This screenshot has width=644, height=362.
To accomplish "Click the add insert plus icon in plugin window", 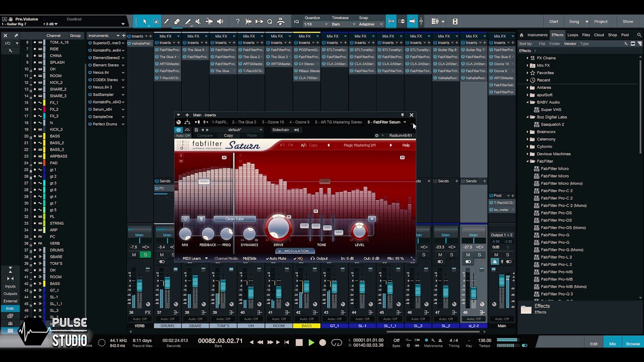I will coord(187,115).
